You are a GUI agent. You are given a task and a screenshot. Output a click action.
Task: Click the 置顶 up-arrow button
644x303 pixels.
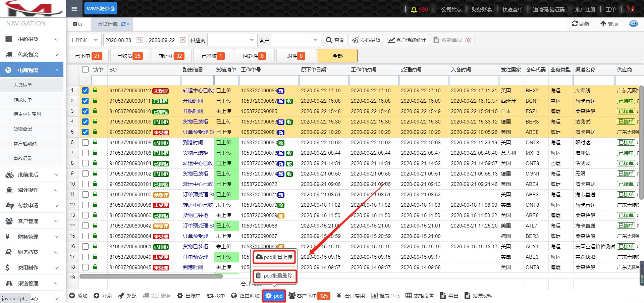click(609, 24)
